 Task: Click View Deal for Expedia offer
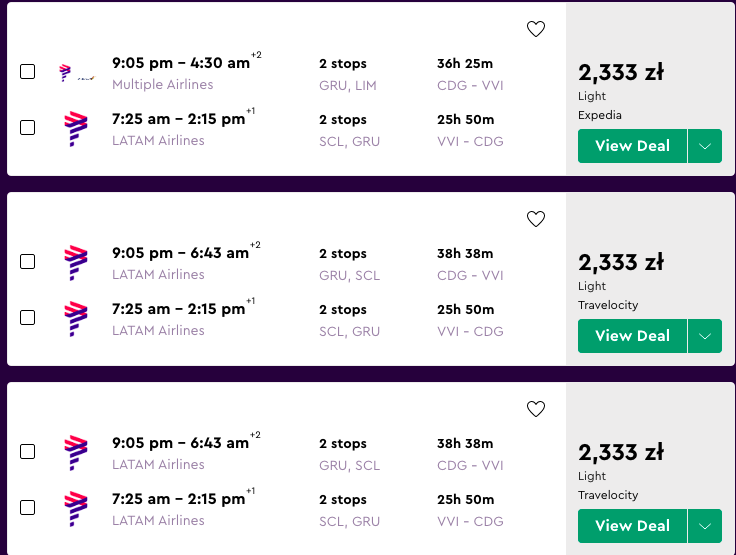tap(632, 146)
